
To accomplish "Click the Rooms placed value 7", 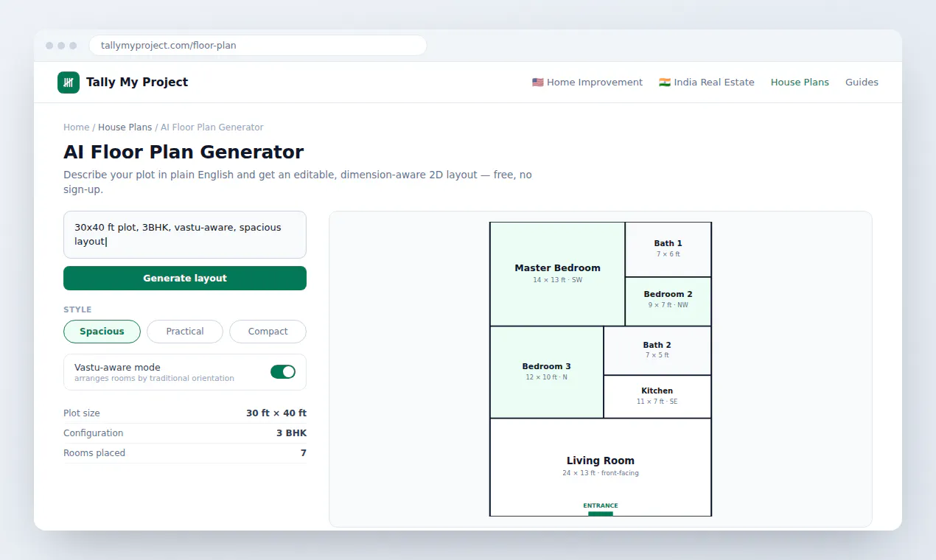I will click(303, 453).
